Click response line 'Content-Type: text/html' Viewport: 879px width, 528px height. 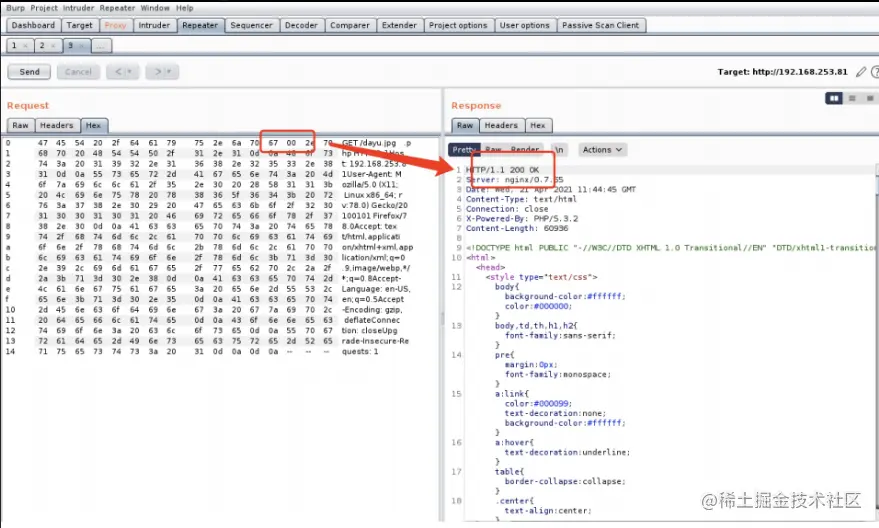521,199
